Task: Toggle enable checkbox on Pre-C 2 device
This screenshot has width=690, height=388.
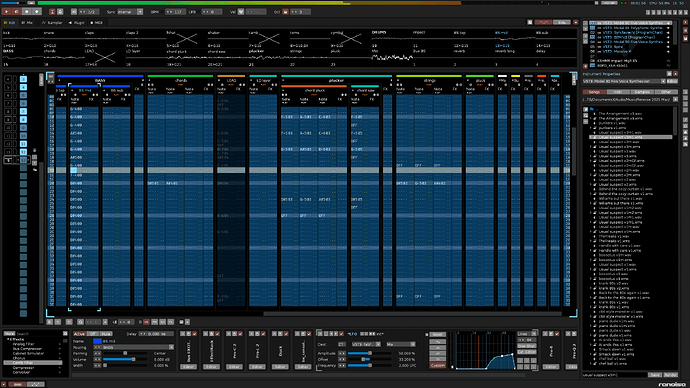Action: coord(240,334)
